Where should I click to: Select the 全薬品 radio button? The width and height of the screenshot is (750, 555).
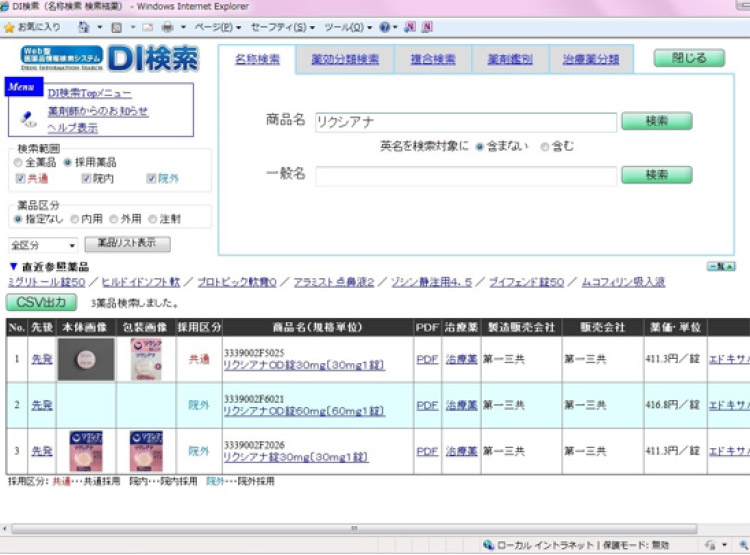point(18,162)
